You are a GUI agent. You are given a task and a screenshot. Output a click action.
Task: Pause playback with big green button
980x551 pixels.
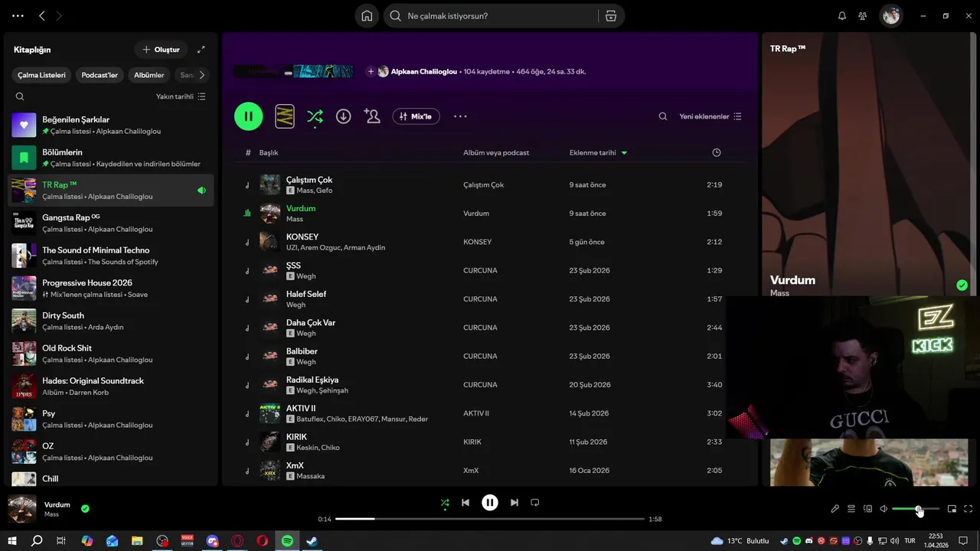click(x=248, y=116)
